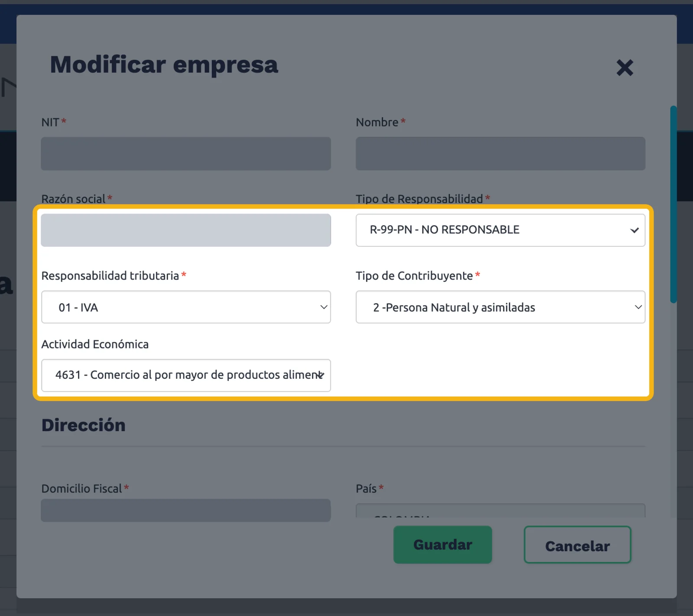Screen dimensions: 693x616
Task: Click the Actividad Económica label
Action: click(95, 344)
